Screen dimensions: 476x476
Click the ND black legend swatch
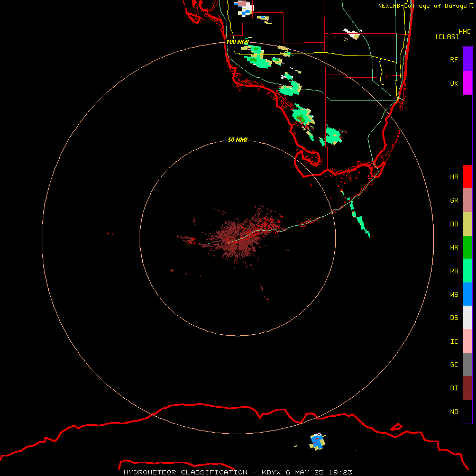click(467, 411)
